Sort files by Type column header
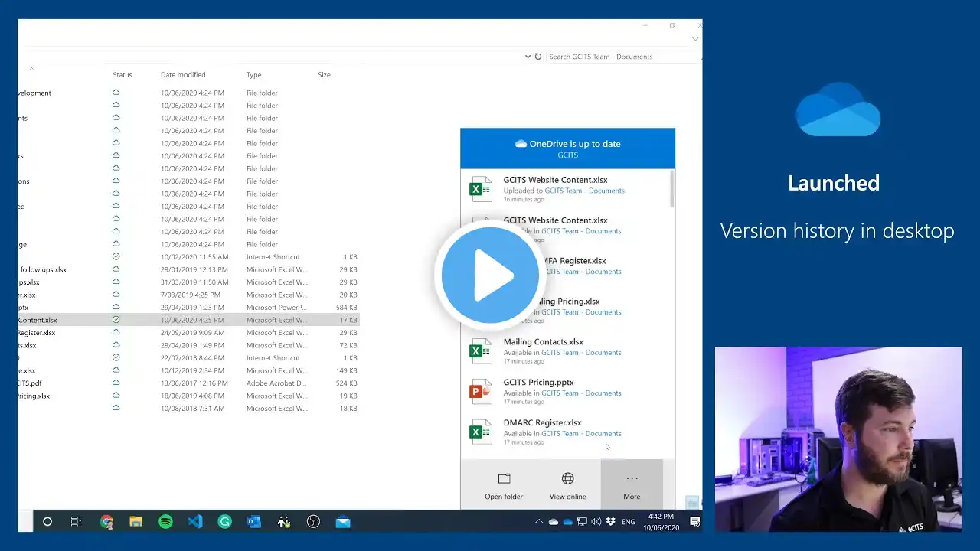 pos(253,75)
